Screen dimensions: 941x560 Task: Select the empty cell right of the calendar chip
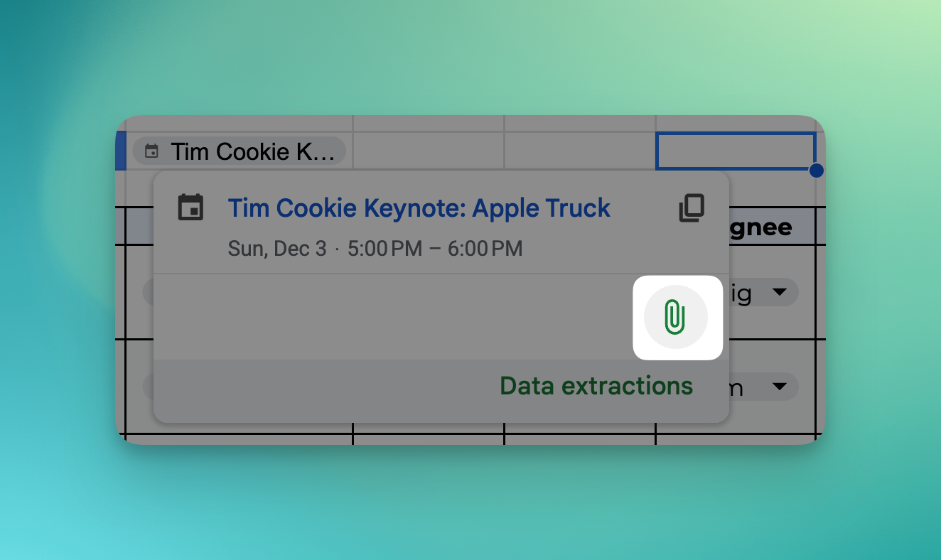[429, 151]
